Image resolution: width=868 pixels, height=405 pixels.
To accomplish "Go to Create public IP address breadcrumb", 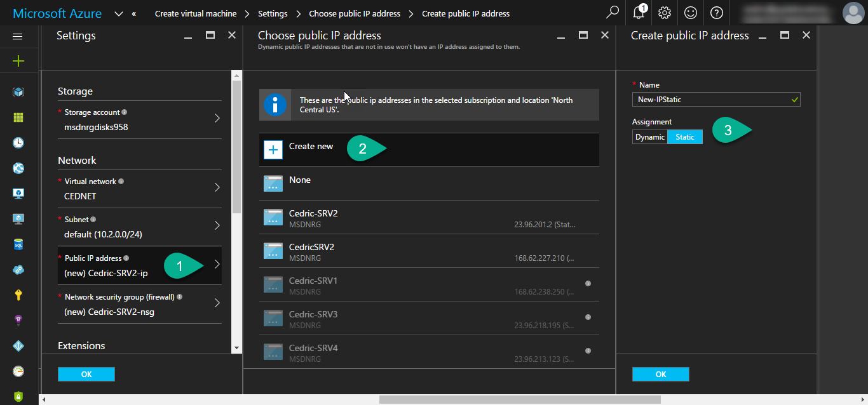I will (x=466, y=13).
